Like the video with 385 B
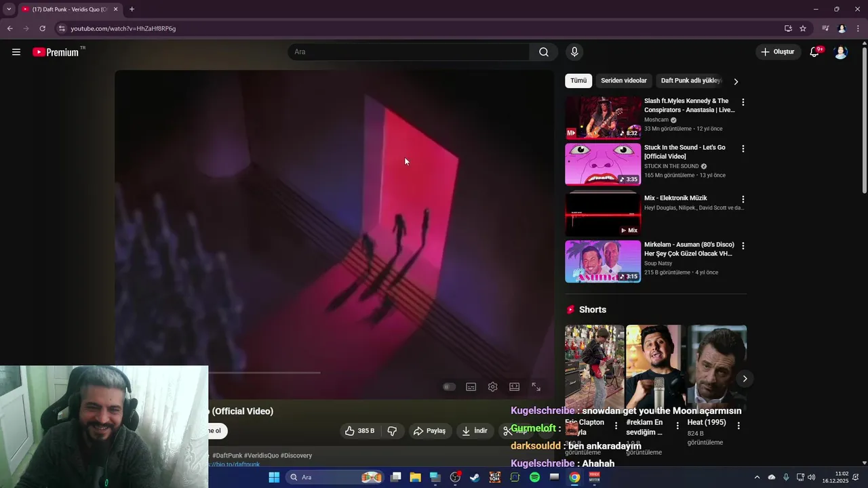Viewport: 868px width, 488px height. tap(359, 431)
